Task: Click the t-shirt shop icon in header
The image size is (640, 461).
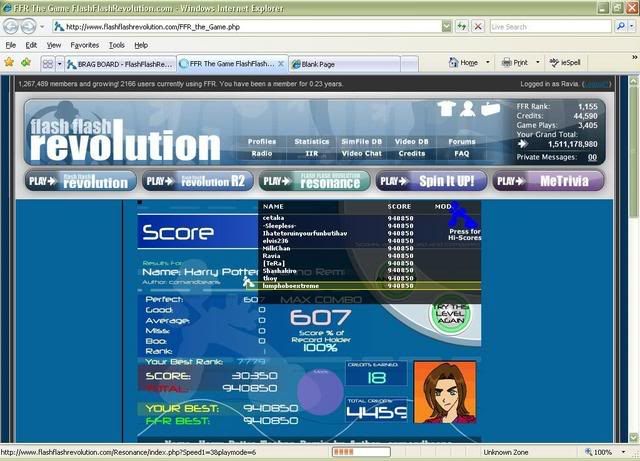Action: pyautogui.click(x=445, y=109)
